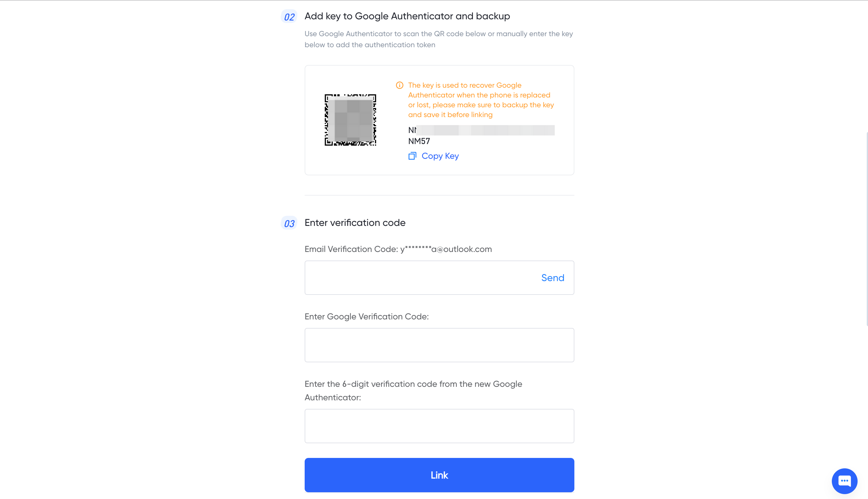Click the NM57 key ending text
This screenshot has width=868, height=499.
[x=419, y=141]
